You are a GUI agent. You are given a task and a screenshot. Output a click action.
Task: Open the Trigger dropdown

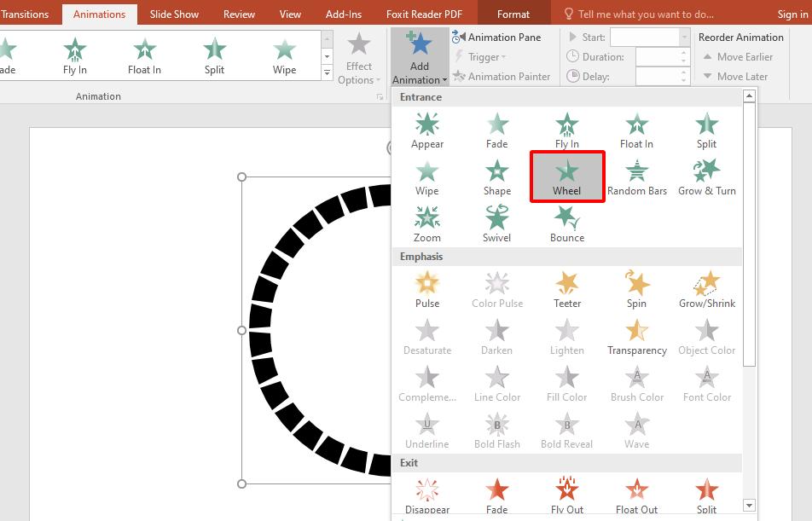click(484, 56)
